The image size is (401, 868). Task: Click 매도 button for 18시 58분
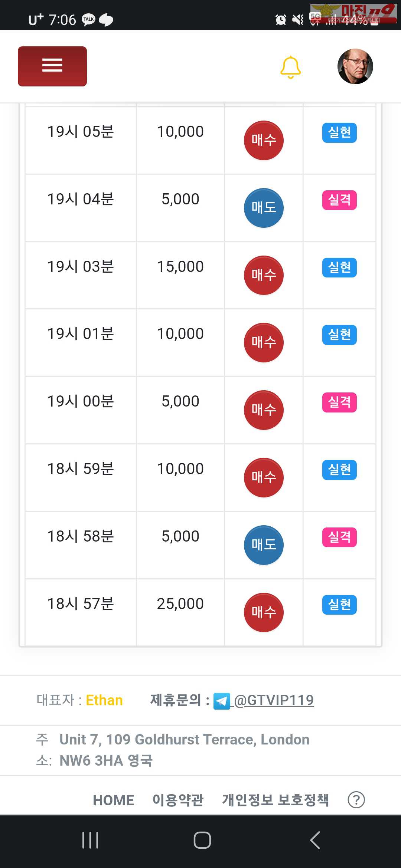[x=264, y=545]
